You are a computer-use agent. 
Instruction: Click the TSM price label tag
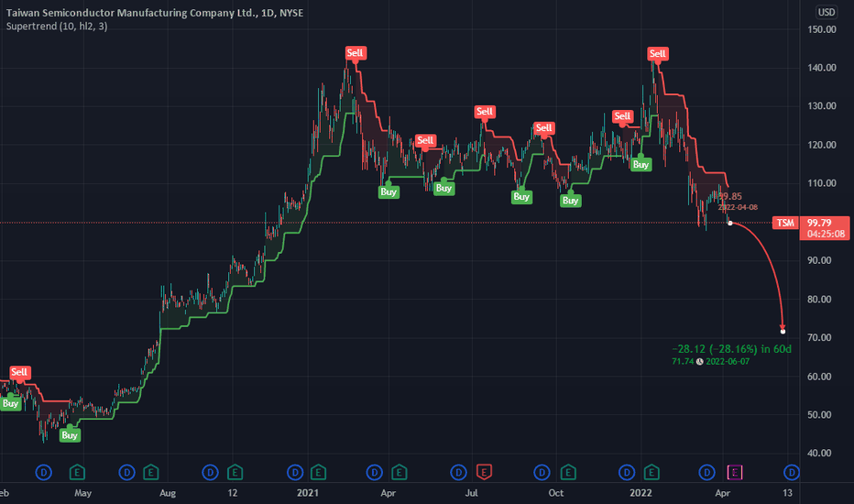pos(785,223)
